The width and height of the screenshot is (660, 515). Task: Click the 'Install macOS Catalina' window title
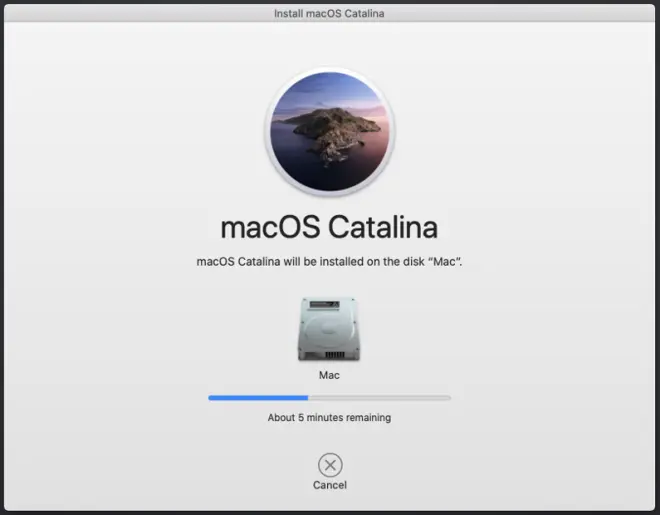click(x=329, y=13)
